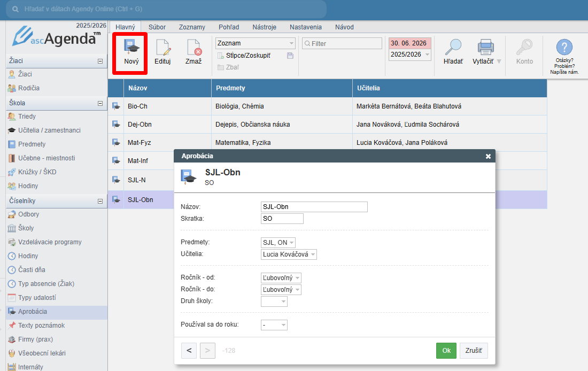Screen dimensions: 588x371
Task: Open the Zoznamy menu
Action: click(192, 27)
